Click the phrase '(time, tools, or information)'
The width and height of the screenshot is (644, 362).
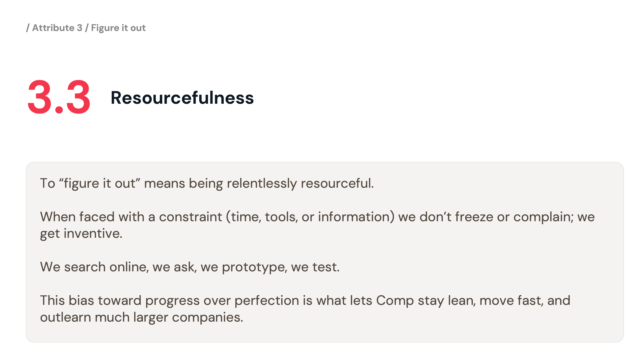point(310,217)
